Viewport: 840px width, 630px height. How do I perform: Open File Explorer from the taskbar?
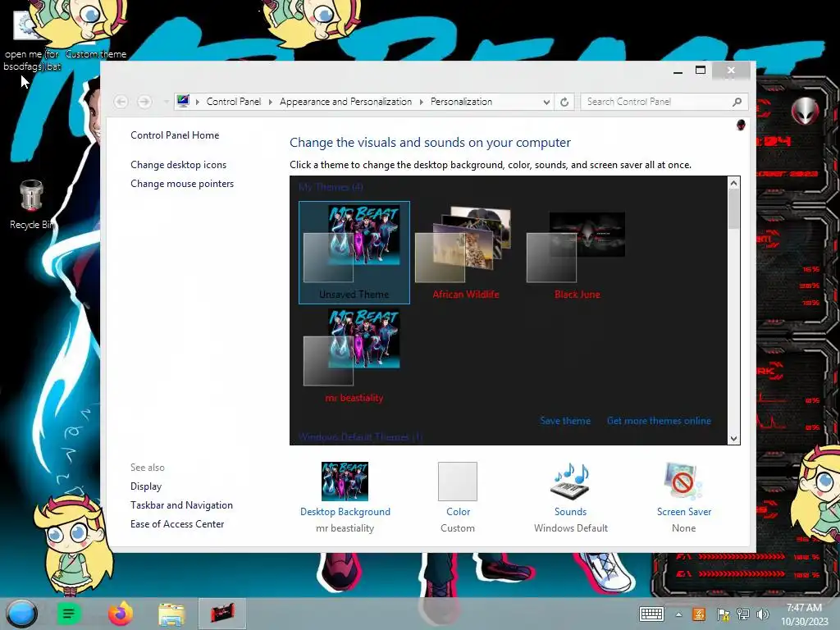pyautogui.click(x=171, y=614)
